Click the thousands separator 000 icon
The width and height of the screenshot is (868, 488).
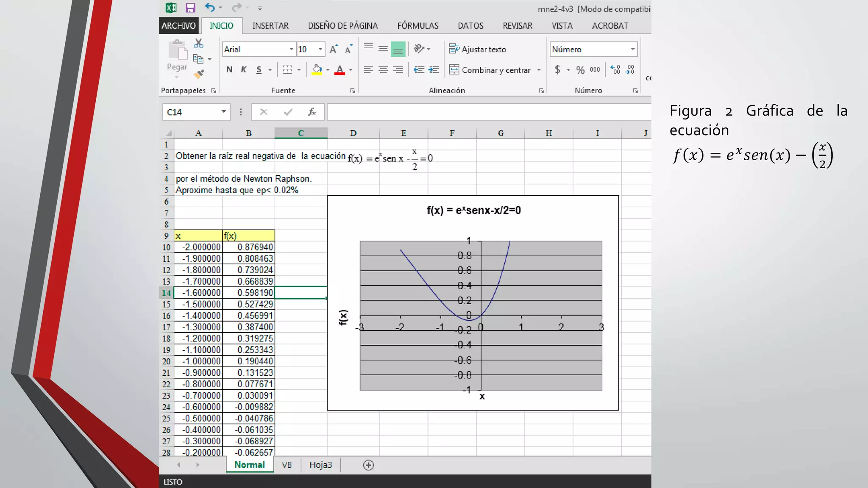[595, 69]
